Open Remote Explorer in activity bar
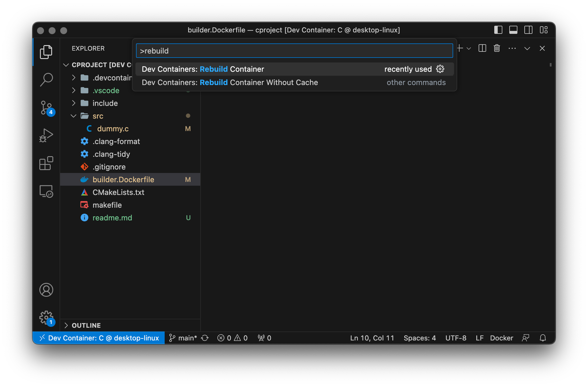 46,191
